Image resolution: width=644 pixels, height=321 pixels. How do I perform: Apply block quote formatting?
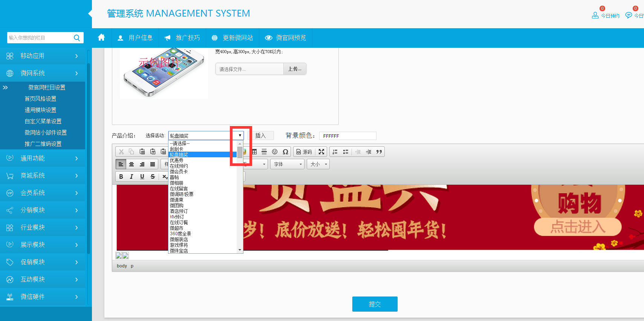point(379,152)
